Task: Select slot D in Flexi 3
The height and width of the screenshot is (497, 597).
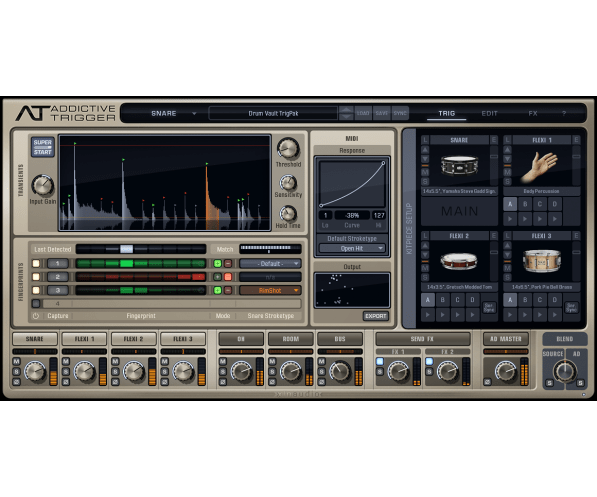Action: pos(555,300)
